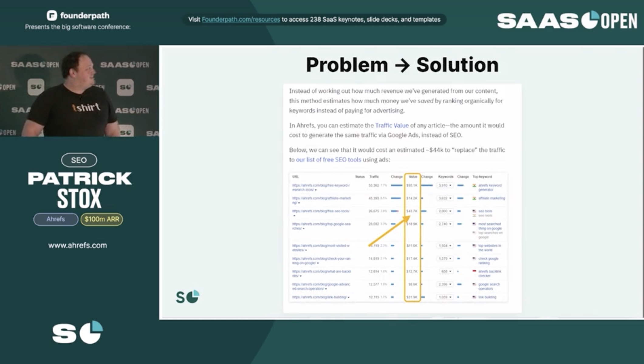
Task: Click the white SO logo below www.ahrefs.com
Action: (x=77, y=332)
